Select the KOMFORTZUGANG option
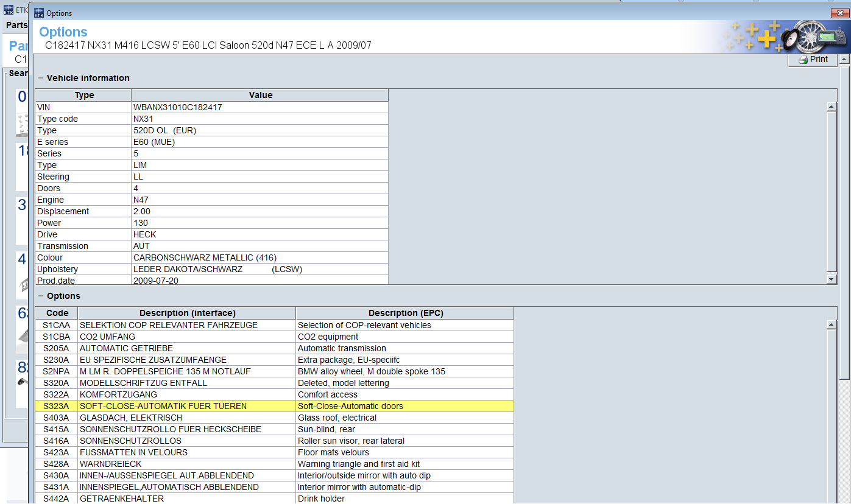Viewport: 851px width, 504px height. pyautogui.click(x=118, y=394)
